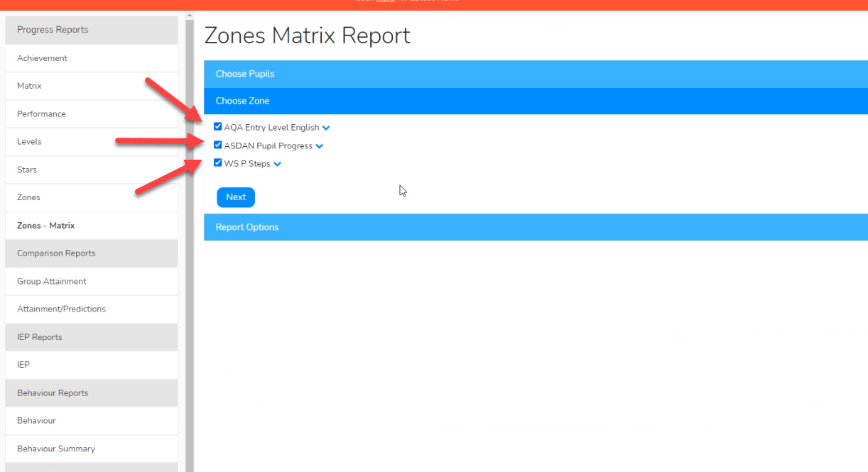
Task: Uncheck the ASDAN Pupil Progress checkbox
Action: 217,145
